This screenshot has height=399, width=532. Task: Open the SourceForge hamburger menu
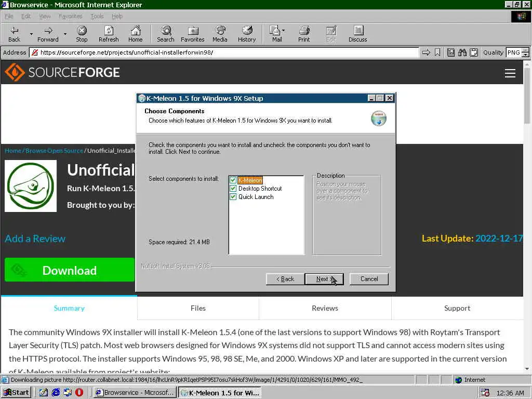tap(510, 73)
